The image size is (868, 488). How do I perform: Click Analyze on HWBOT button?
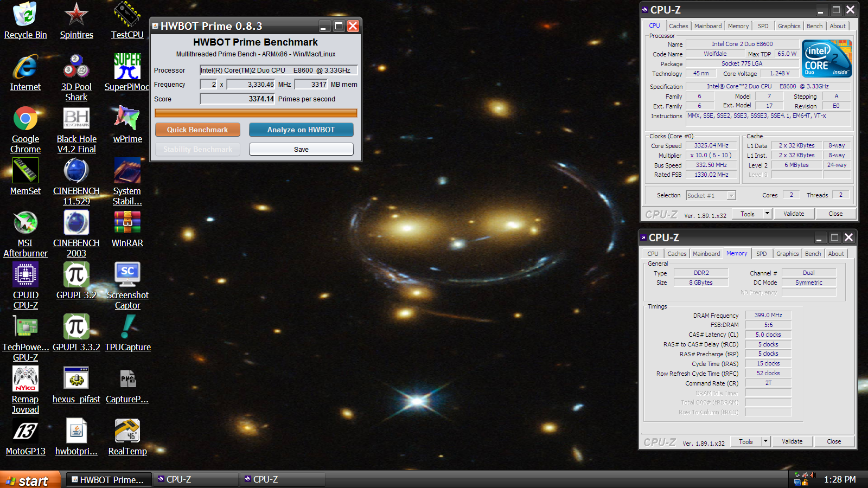(301, 130)
